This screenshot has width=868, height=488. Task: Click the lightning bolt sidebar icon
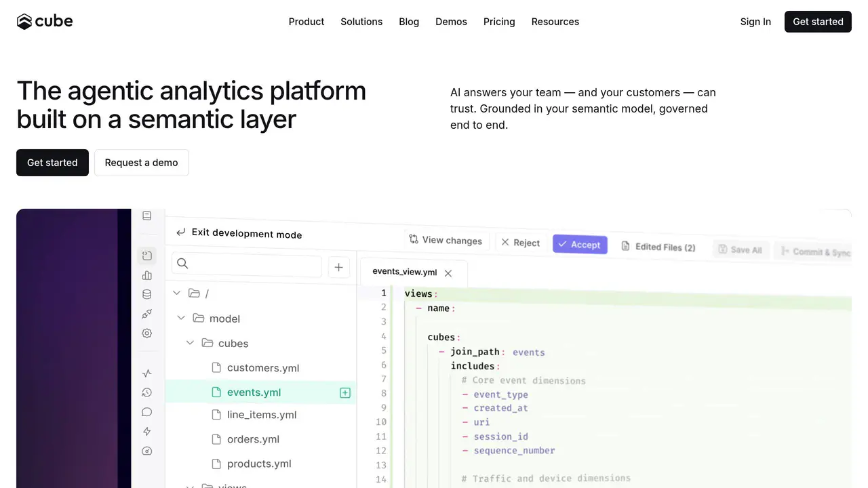(147, 432)
